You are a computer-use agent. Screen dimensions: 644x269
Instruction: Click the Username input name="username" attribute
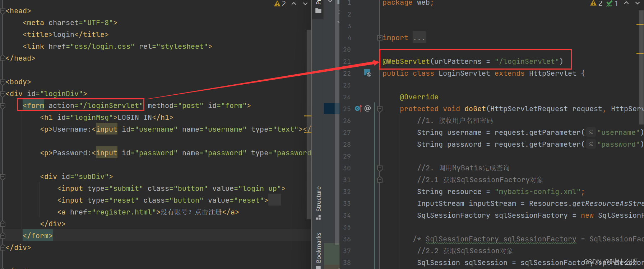(x=214, y=129)
